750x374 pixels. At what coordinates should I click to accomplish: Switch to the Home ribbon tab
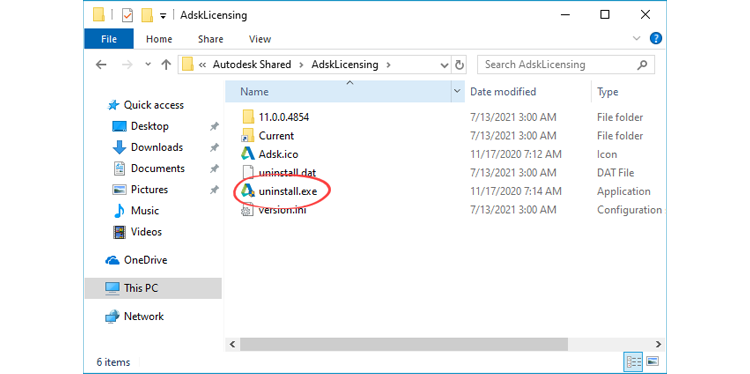pos(159,39)
